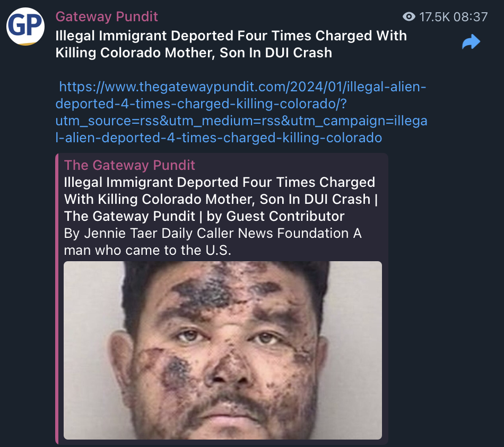Click 'man who came to the U.S.' text
This screenshot has width=504, height=447.
point(147,250)
